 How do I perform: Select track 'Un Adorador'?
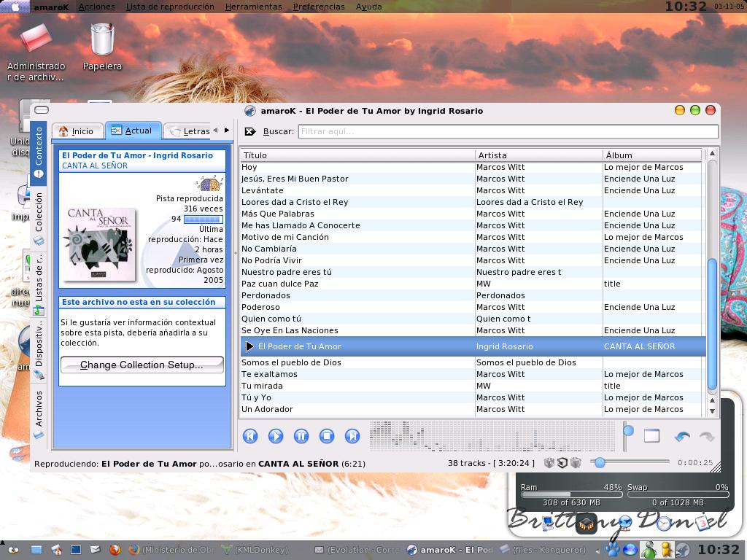(x=472, y=409)
